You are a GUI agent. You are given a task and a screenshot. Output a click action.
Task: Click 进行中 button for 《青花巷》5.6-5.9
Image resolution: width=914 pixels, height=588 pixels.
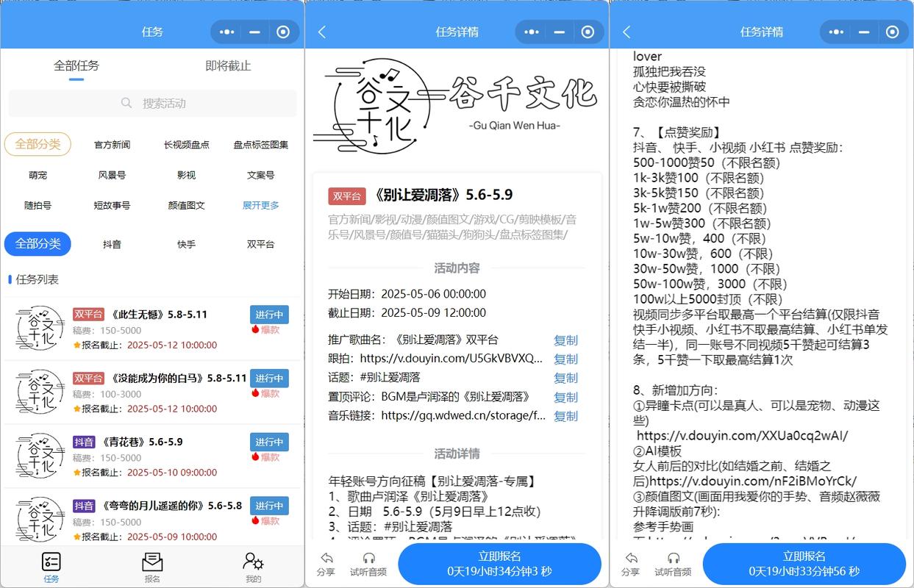pyautogui.click(x=269, y=442)
